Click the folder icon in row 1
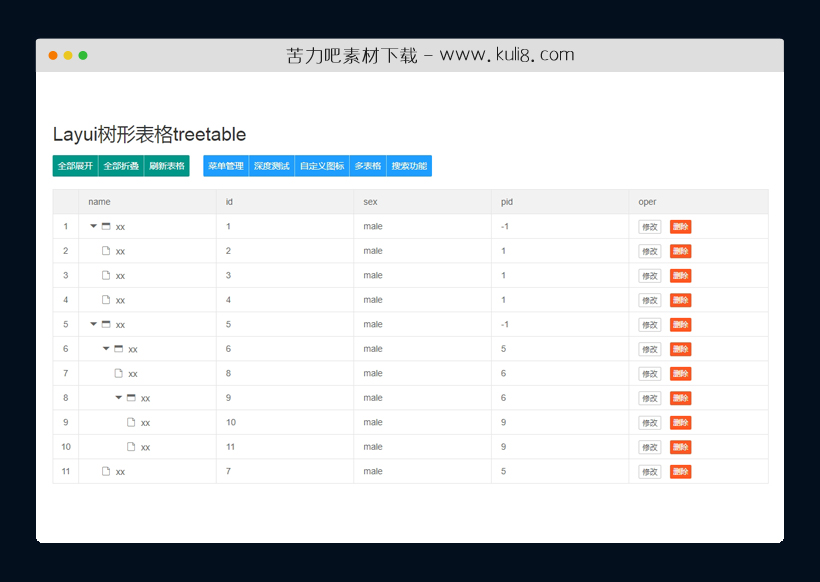The width and height of the screenshot is (820, 582). [106, 226]
